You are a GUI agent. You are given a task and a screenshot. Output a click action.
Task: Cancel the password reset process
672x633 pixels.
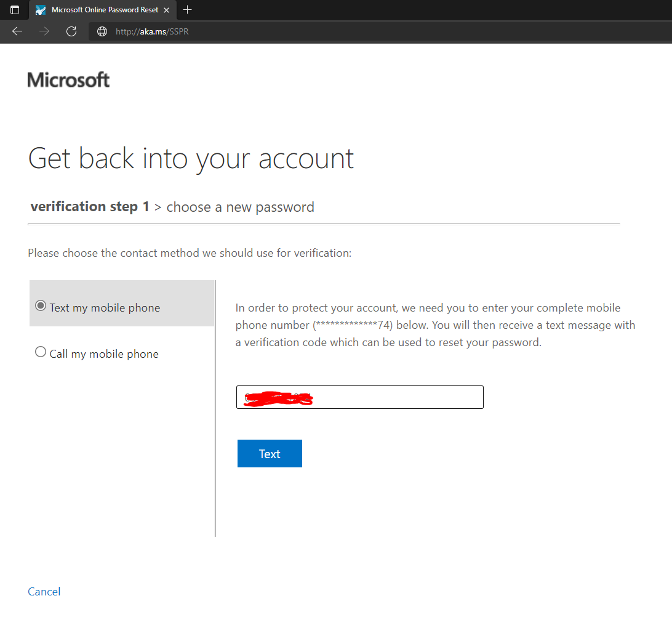pos(44,591)
